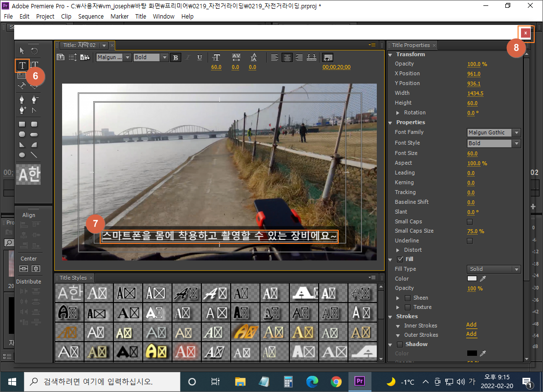Enable the Shadow checkbox
Image resolution: width=543 pixels, height=392 pixels.
pos(400,344)
